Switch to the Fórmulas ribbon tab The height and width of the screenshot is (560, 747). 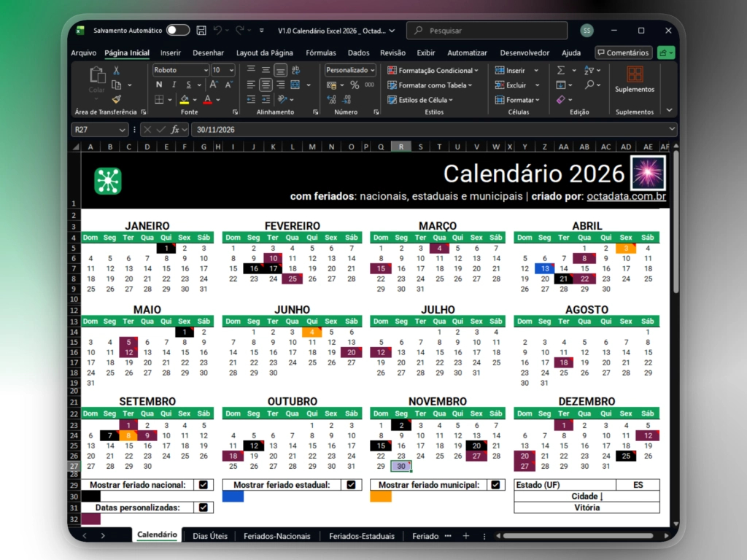tap(322, 52)
